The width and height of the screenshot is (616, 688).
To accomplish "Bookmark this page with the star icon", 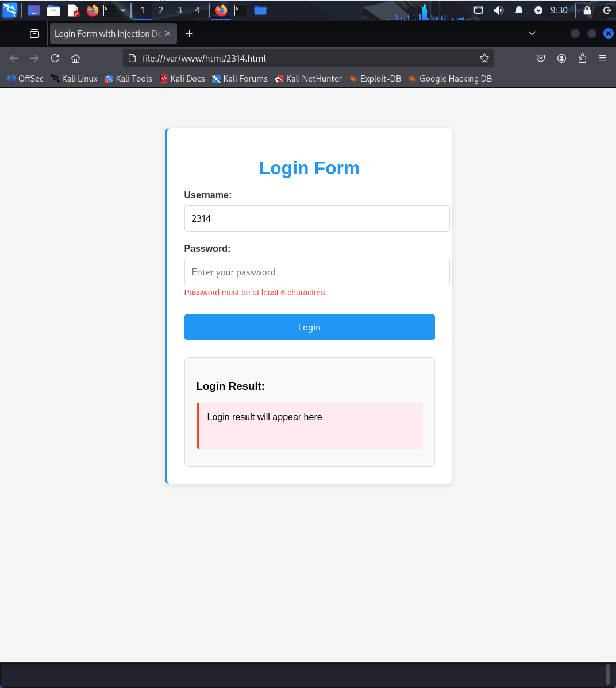I will point(484,59).
